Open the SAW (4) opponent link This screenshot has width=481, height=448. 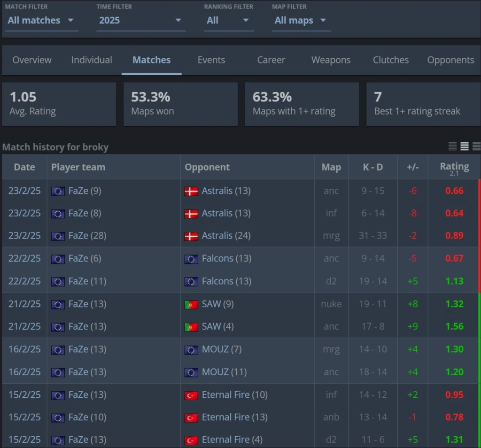click(218, 326)
